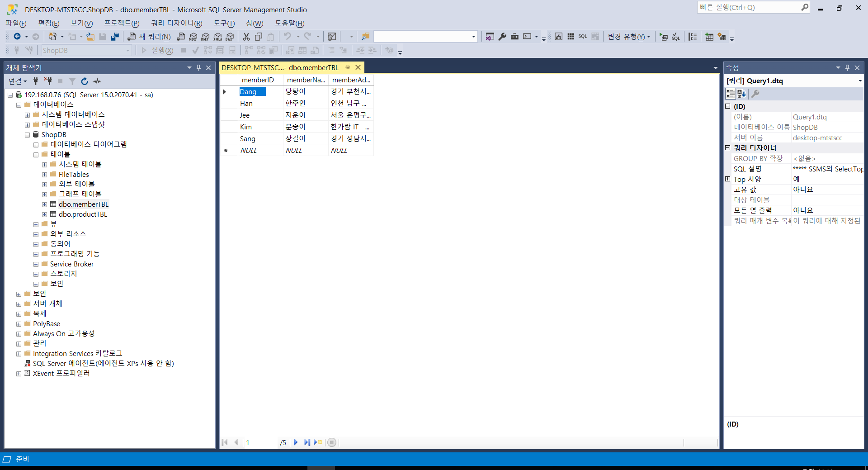
Task: Open the 보기(V) menu
Action: click(x=82, y=23)
